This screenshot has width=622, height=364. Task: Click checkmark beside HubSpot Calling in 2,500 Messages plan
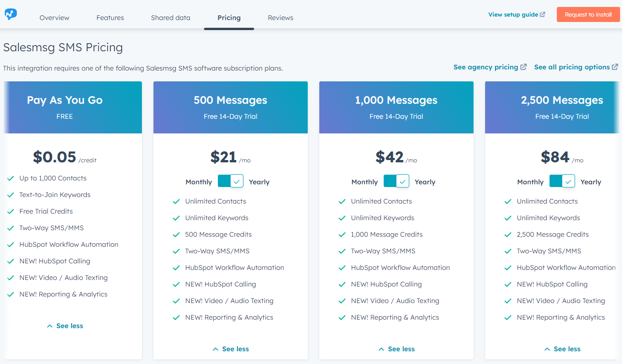click(x=508, y=285)
